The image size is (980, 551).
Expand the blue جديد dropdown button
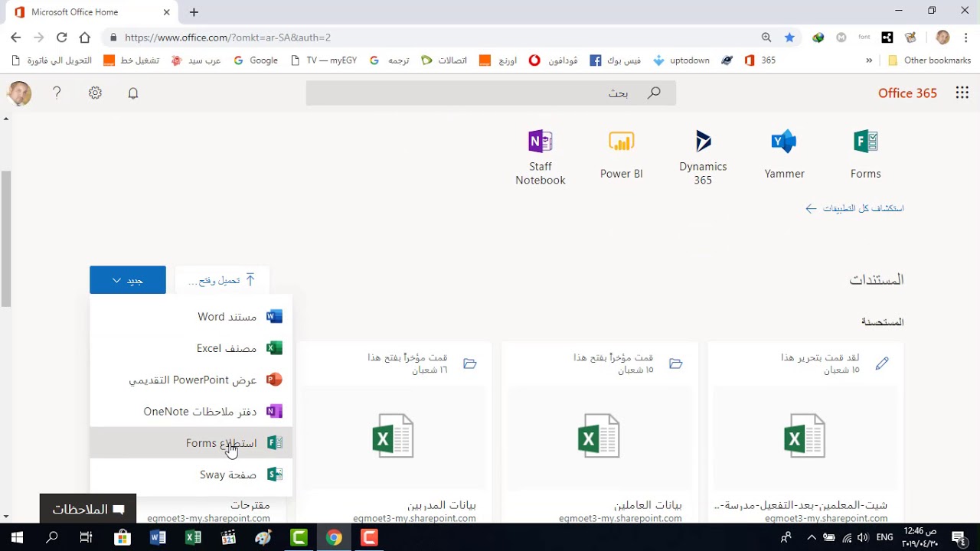coord(127,280)
